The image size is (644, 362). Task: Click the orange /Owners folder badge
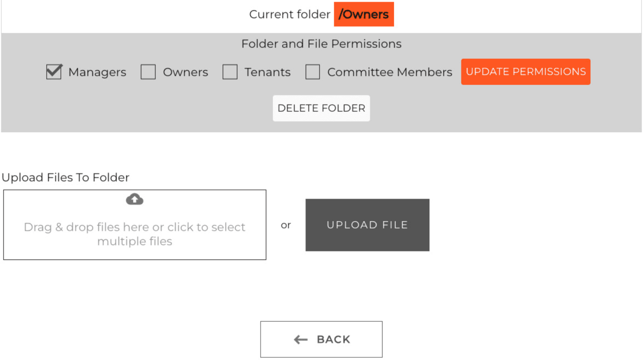(364, 14)
